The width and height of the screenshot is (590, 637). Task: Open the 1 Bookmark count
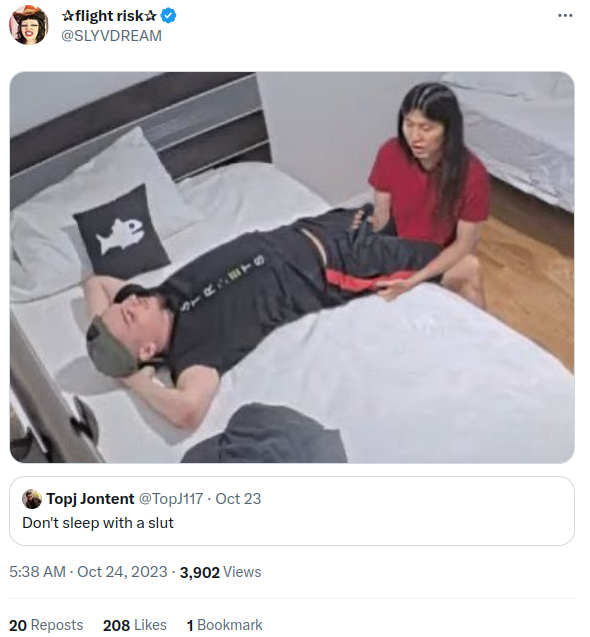(225, 625)
